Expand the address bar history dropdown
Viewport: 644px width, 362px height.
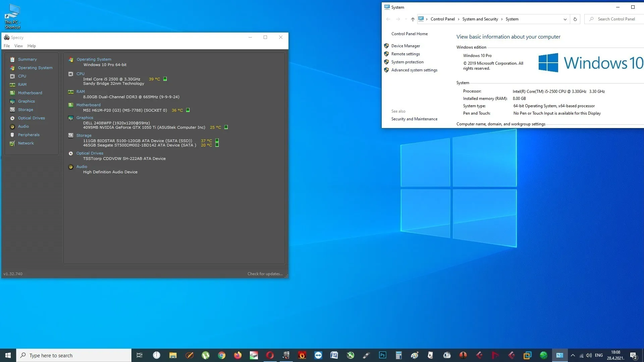(565, 19)
